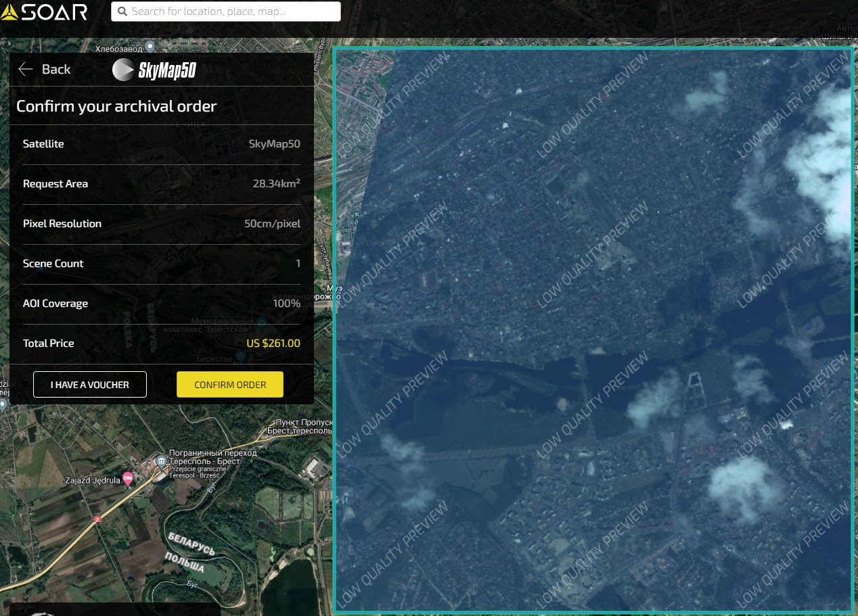Viewport: 858px width, 616px height.
Task: Select the 28.34km² request area value
Action: tap(276, 184)
